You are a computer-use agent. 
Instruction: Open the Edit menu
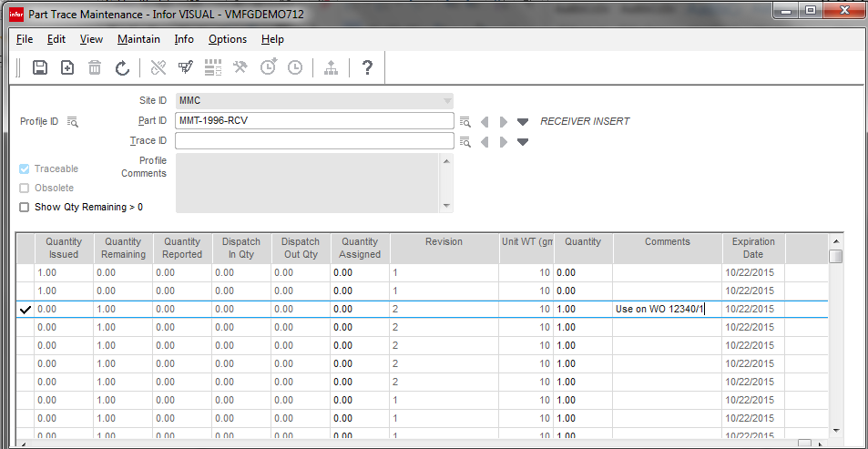56,39
